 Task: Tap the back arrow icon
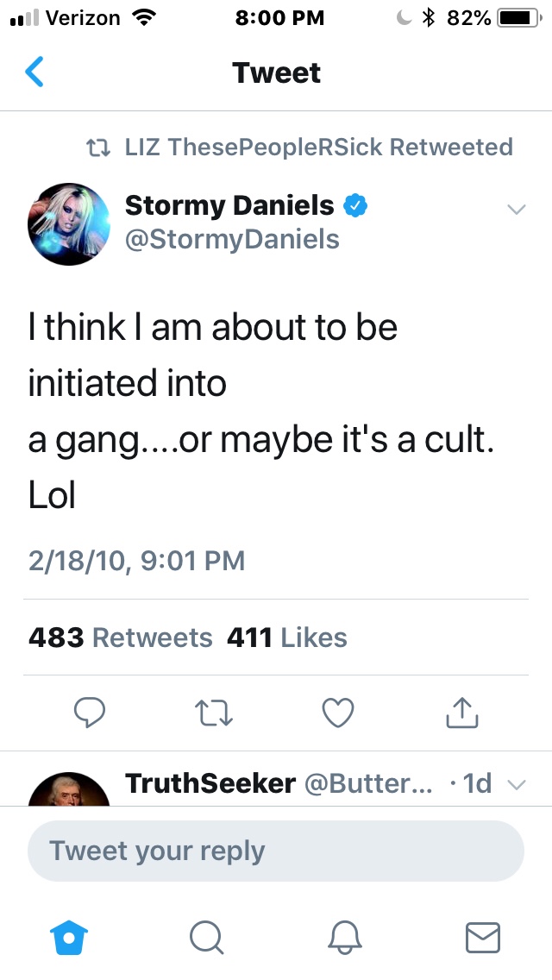(34, 72)
